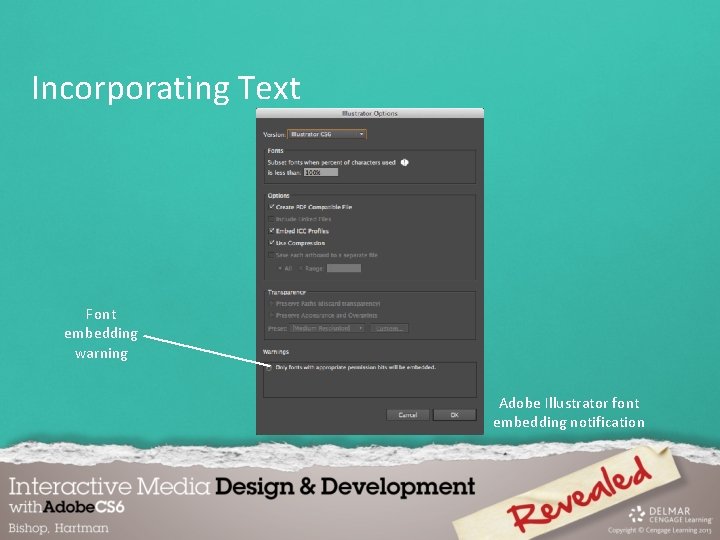Click the Delmar Cengage Learning logo
This screenshot has height=540, width=720.
coord(669,515)
